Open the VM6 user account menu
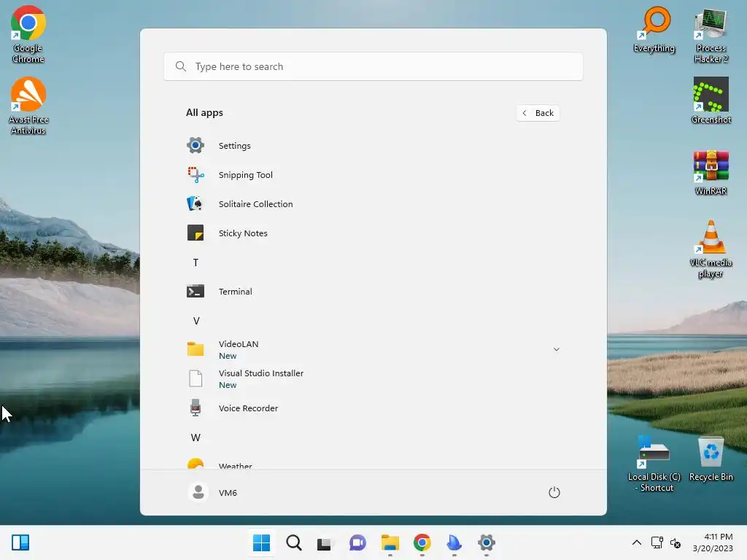The image size is (747, 560). point(213,492)
